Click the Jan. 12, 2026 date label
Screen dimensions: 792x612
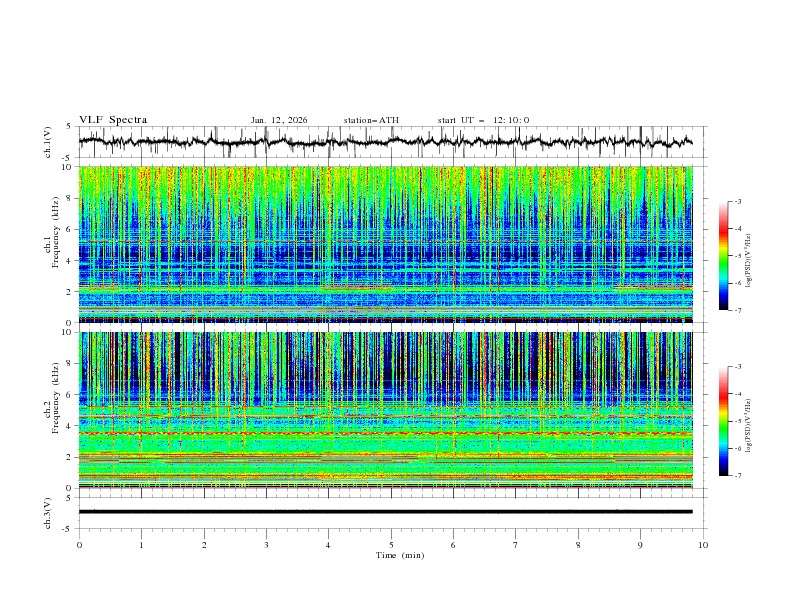click(x=279, y=120)
